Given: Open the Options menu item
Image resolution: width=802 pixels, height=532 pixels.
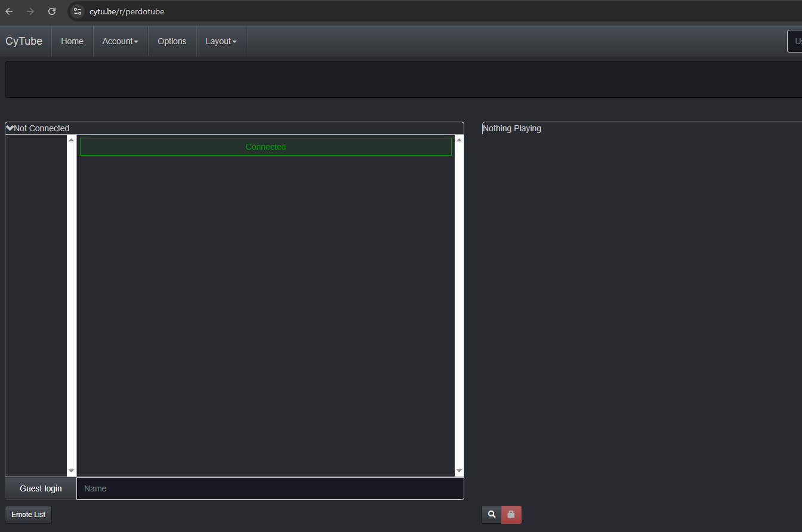Looking at the screenshot, I should 172,41.
